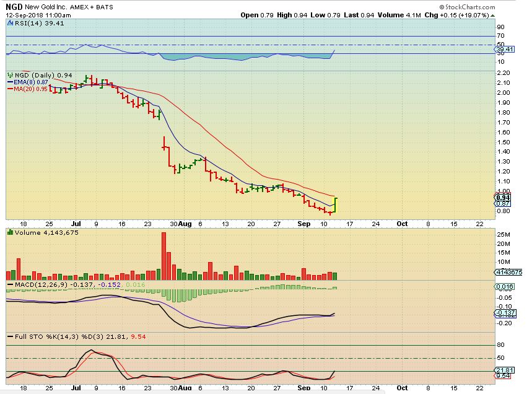Click the Volume 4,143,675 legend label
532x394 pixels.
click(x=46, y=232)
